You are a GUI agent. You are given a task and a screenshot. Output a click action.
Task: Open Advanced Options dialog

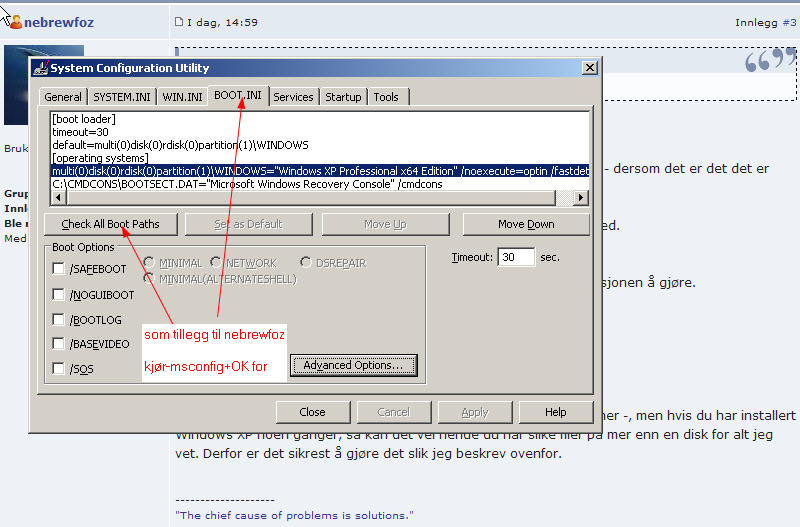click(354, 365)
